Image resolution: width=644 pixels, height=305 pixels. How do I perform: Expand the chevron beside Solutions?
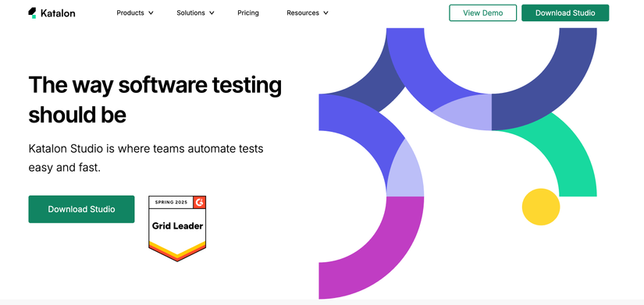(212, 12)
